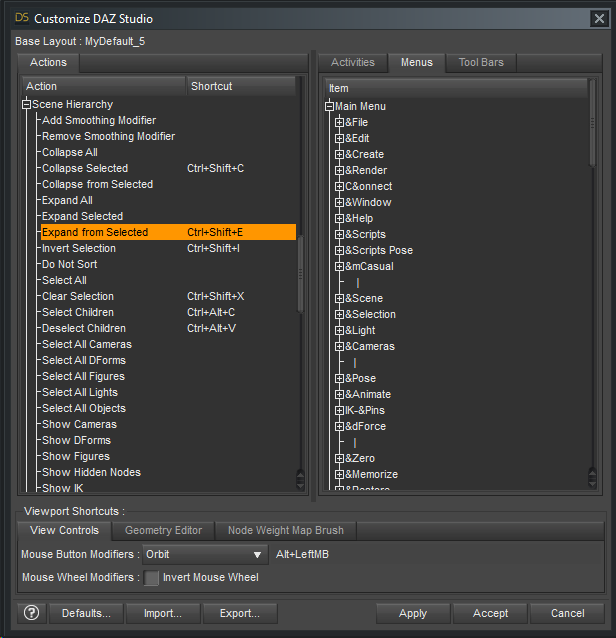This screenshot has width=616, height=638.
Task: Expand the &Scene menu node
Action: point(339,299)
